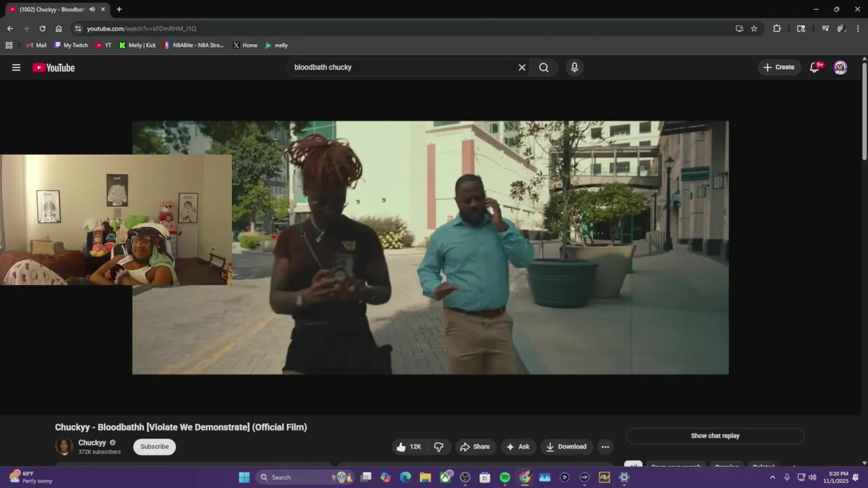The height and width of the screenshot is (488, 868).
Task: Open the browser home page
Action: pyautogui.click(x=58, y=28)
